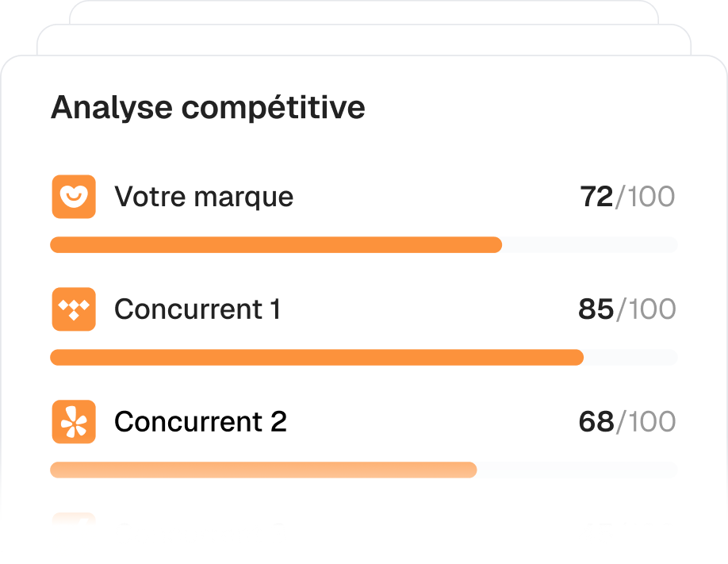Open the Concurrent 2 entry label
This screenshot has width=728, height=564.
(x=201, y=422)
